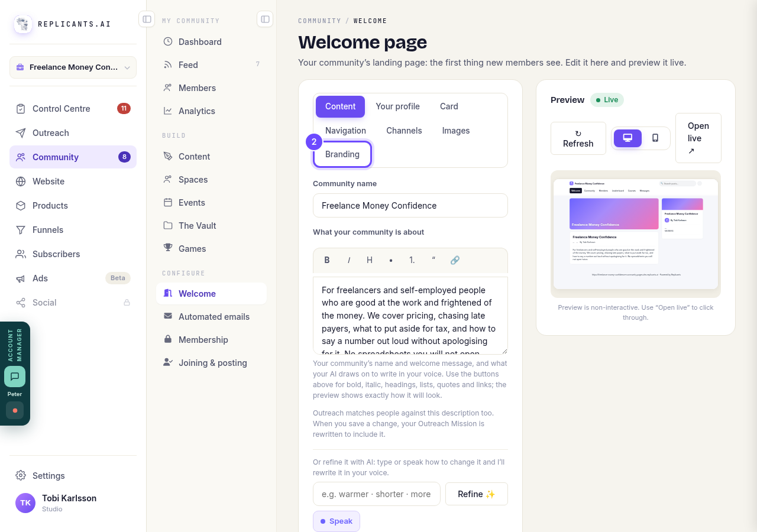Add a numbered list in the editor
The width and height of the screenshot is (757, 532).
click(x=412, y=260)
